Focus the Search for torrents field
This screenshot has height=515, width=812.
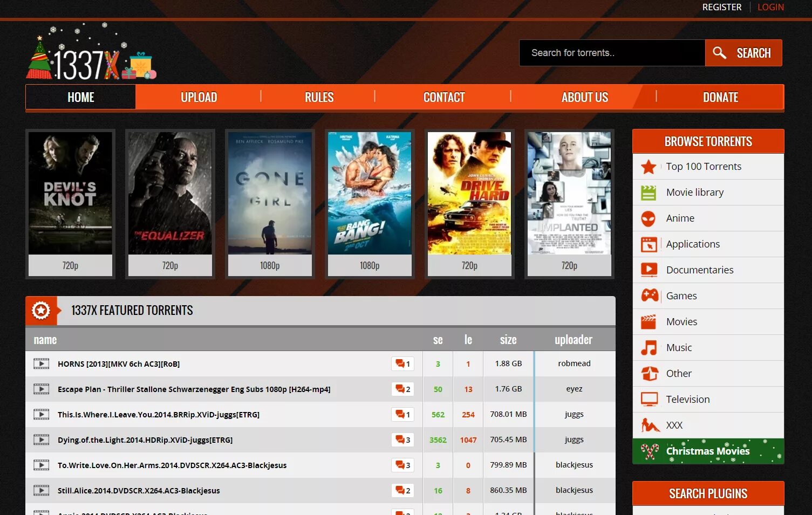click(x=612, y=53)
